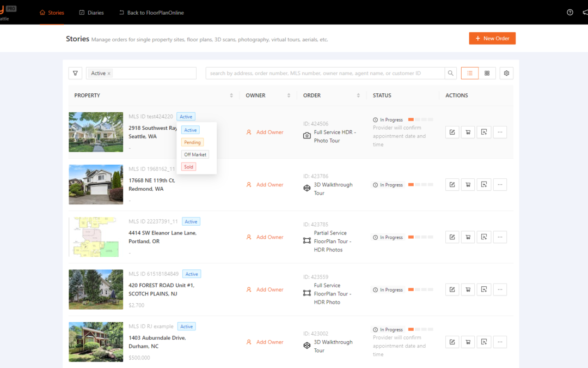Open the filter icon beside the Active tag
588x368 pixels.
click(x=75, y=73)
